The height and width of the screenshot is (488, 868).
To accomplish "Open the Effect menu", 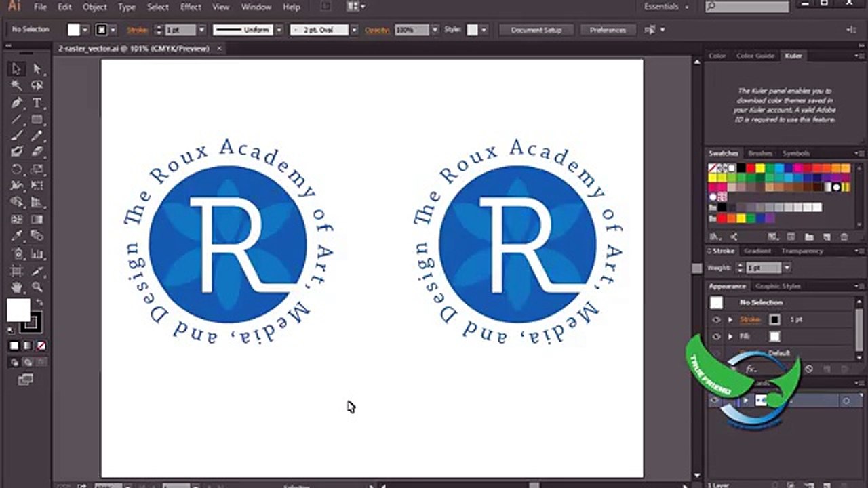I will coord(191,7).
